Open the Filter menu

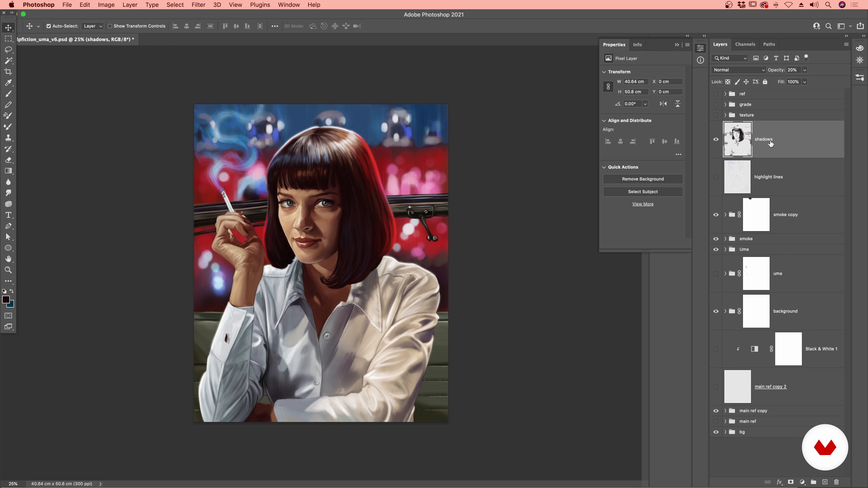tap(198, 5)
